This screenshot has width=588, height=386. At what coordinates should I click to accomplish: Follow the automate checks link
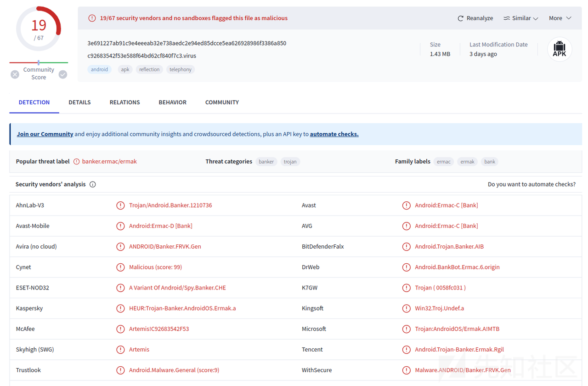pos(334,134)
